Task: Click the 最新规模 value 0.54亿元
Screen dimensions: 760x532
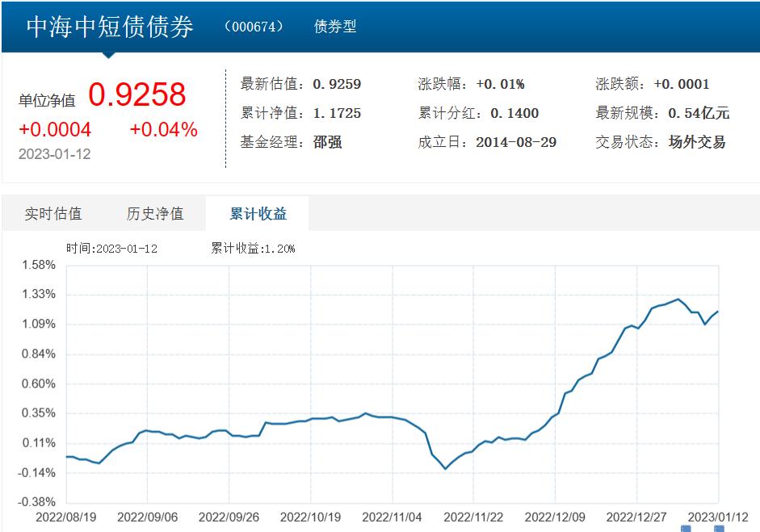Action: click(x=699, y=113)
